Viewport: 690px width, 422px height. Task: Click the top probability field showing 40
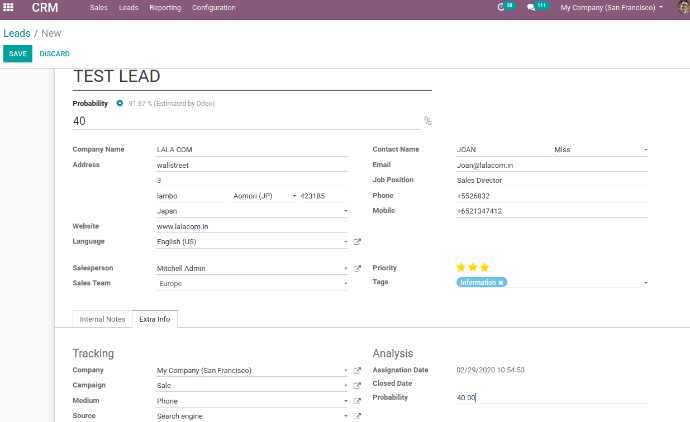click(246, 121)
